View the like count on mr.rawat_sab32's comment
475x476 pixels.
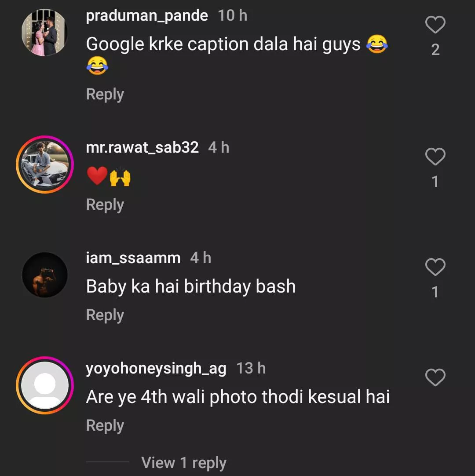[x=435, y=182]
